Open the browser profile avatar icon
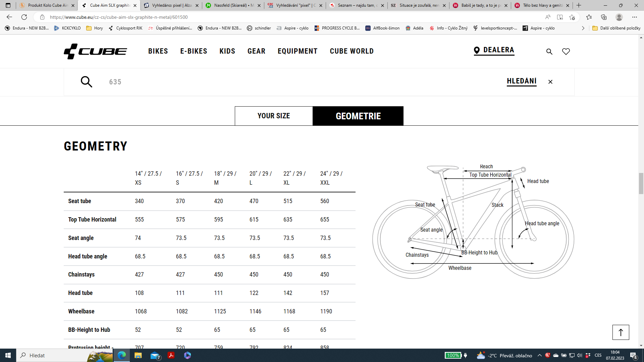Viewport: 644px width, 362px height. point(619,17)
